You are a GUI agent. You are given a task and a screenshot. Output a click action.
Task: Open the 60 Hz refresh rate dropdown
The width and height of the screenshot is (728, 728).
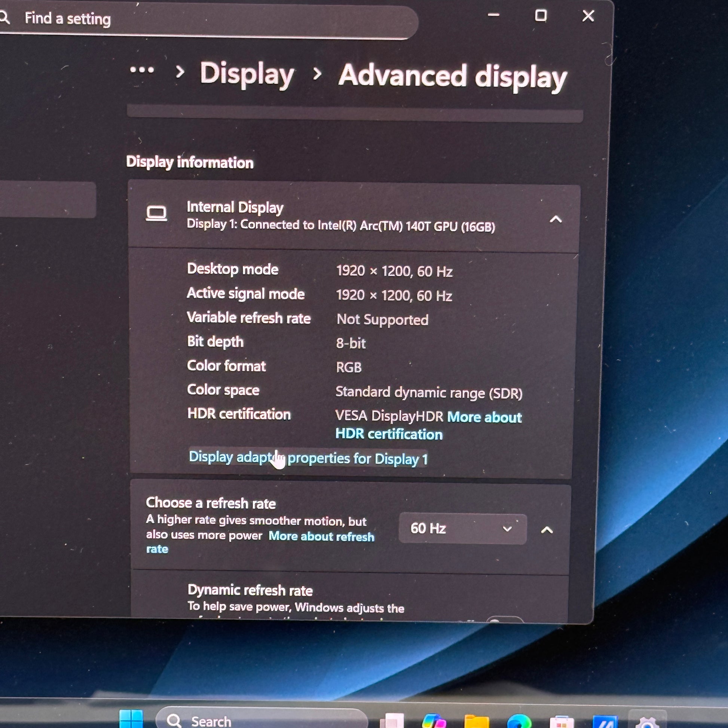click(462, 529)
